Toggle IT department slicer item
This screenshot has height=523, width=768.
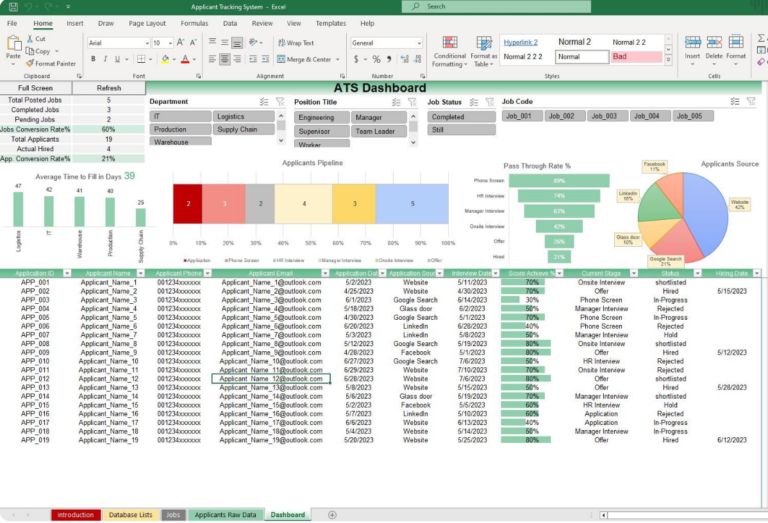tap(180, 116)
